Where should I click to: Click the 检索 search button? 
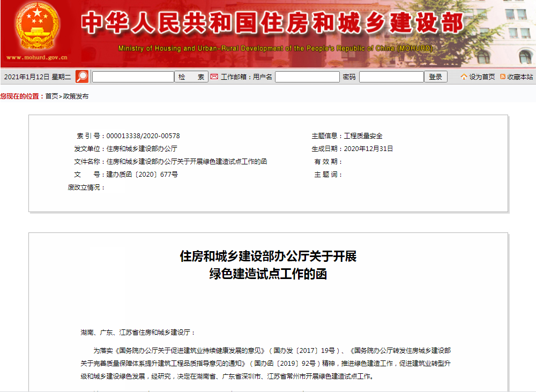click(x=191, y=77)
